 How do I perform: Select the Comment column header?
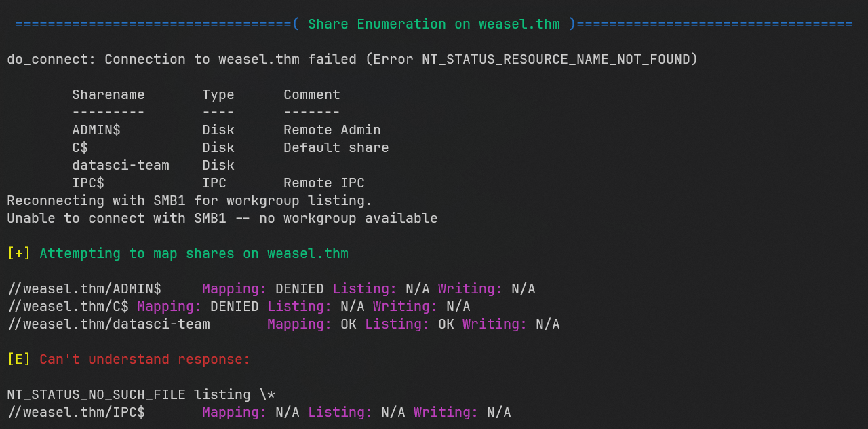311,95
